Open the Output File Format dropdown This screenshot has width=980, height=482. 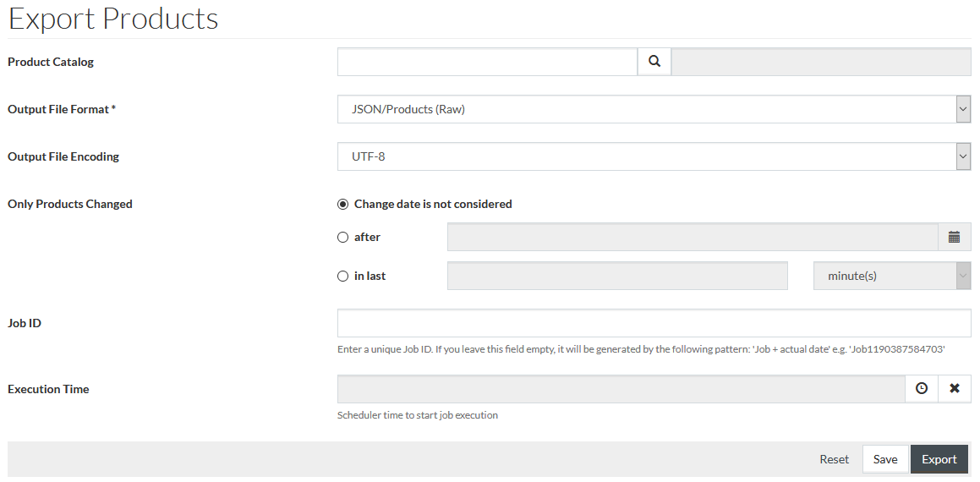(x=654, y=109)
